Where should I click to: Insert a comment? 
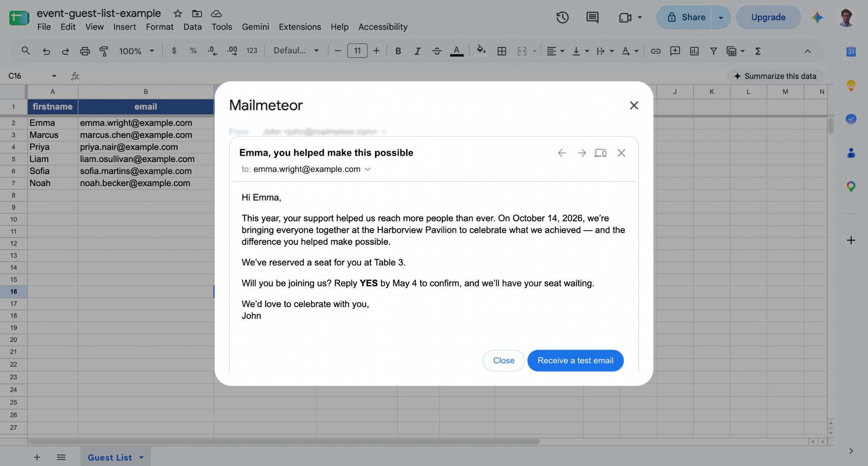click(x=675, y=51)
